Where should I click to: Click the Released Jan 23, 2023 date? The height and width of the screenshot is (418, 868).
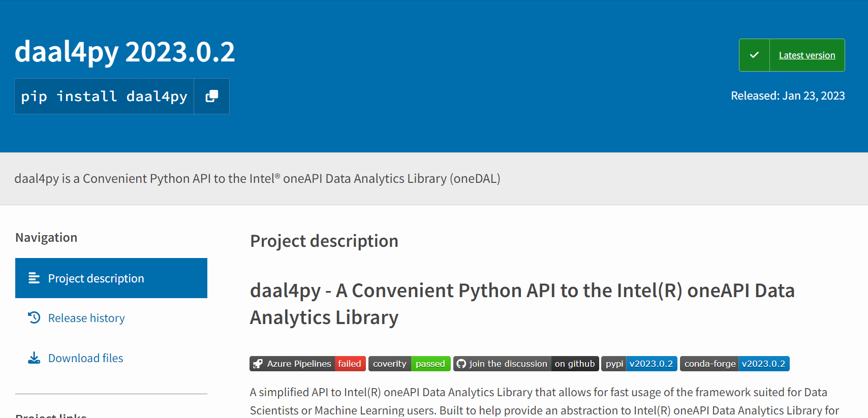[x=787, y=95]
